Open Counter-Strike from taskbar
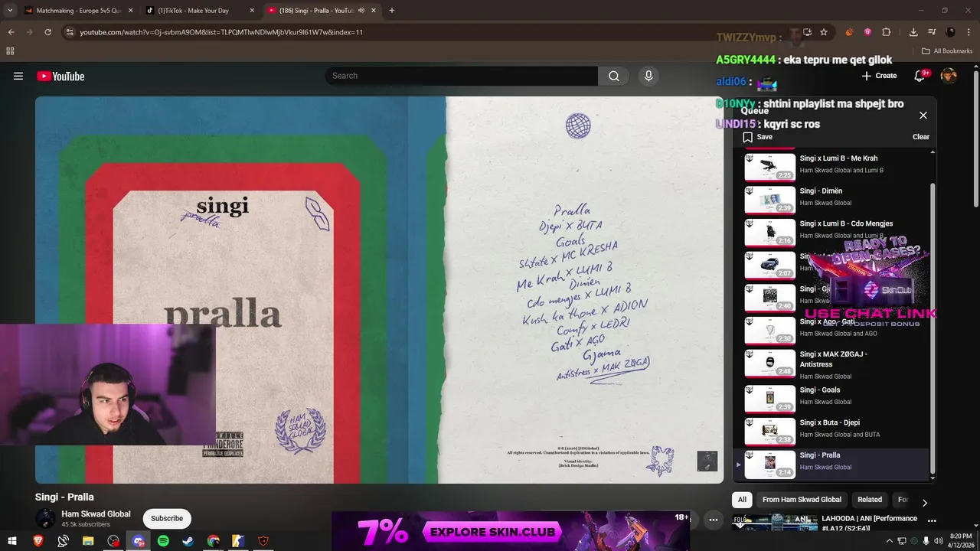Viewport: 980px width, 551px height. [238, 541]
